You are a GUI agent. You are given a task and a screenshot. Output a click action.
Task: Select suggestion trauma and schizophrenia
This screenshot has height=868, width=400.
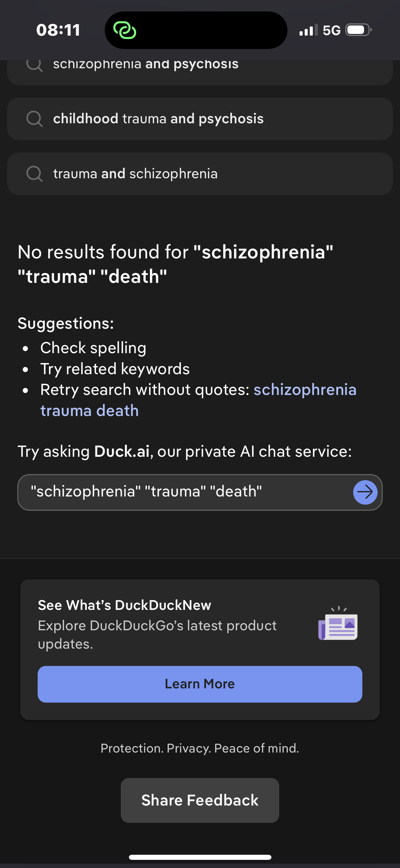click(135, 174)
